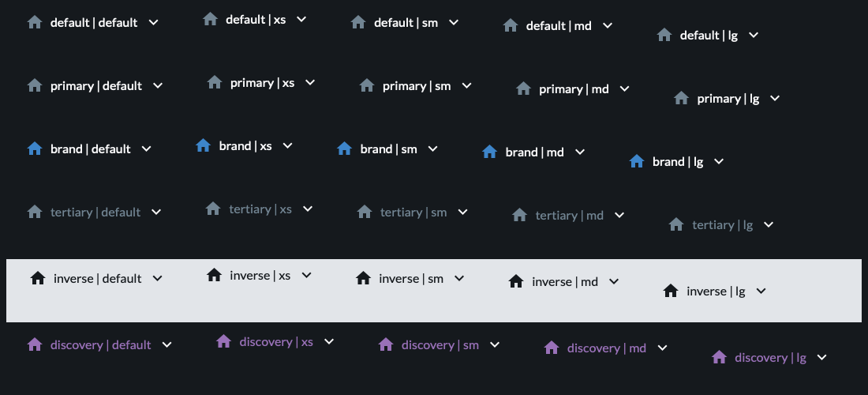The width and height of the screenshot is (868, 395).
Task: Expand chevron next to 'primary | sm'
Action: coord(466,85)
